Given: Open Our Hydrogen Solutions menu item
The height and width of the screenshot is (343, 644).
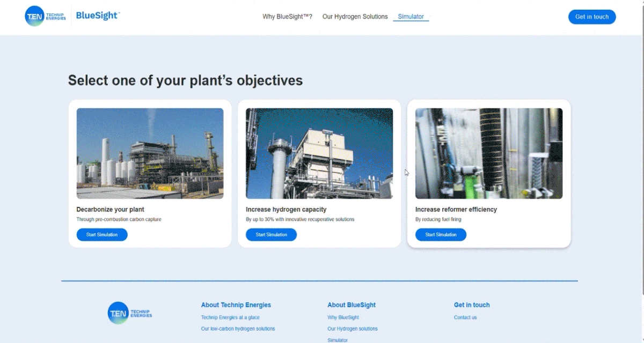Looking at the screenshot, I should [x=355, y=17].
